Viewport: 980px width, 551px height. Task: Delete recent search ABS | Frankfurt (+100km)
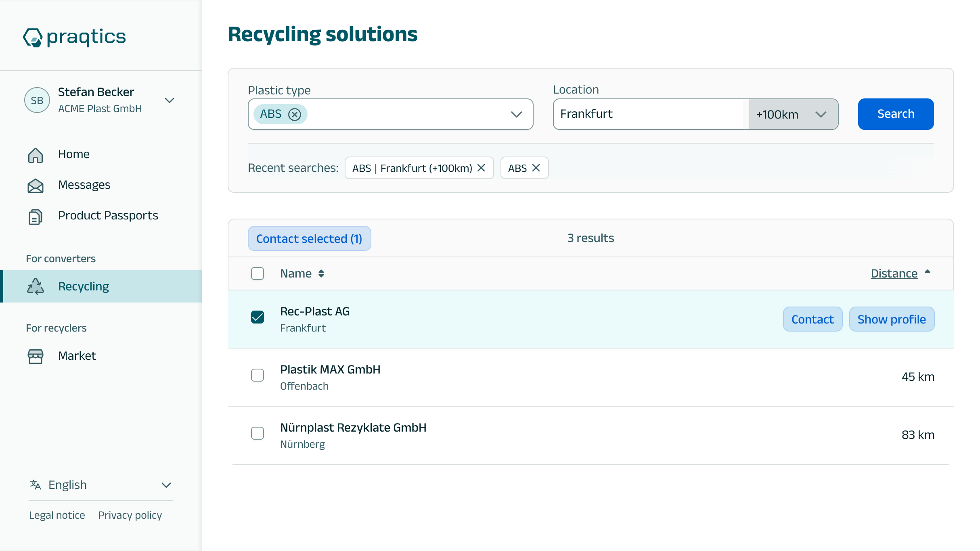[481, 168]
